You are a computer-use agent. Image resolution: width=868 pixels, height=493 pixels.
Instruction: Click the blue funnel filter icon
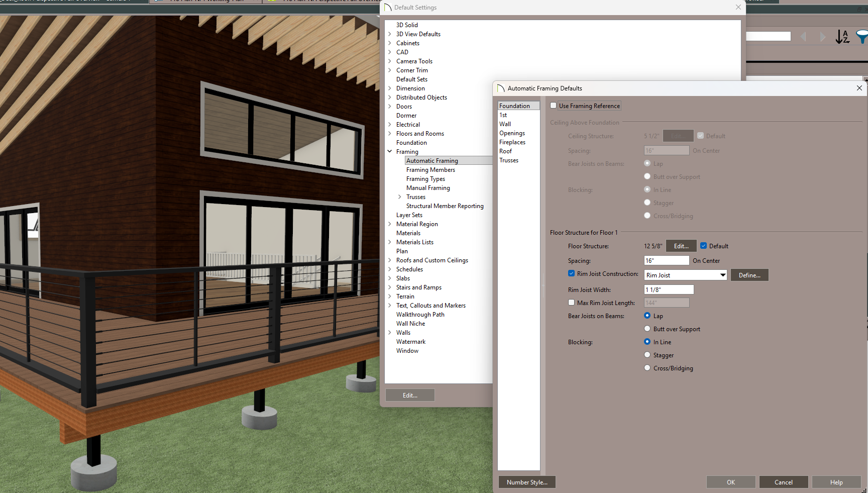click(x=862, y=37)
